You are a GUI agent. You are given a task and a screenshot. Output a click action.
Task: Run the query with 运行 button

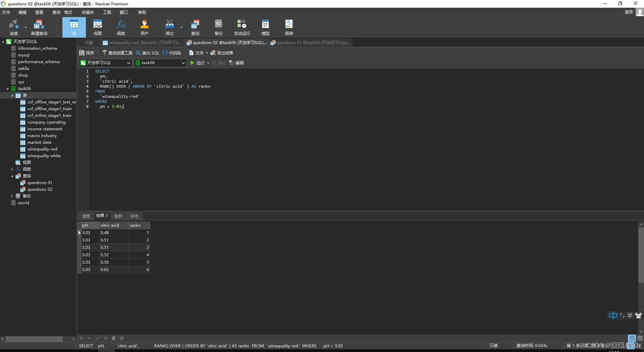pos(198,63)
